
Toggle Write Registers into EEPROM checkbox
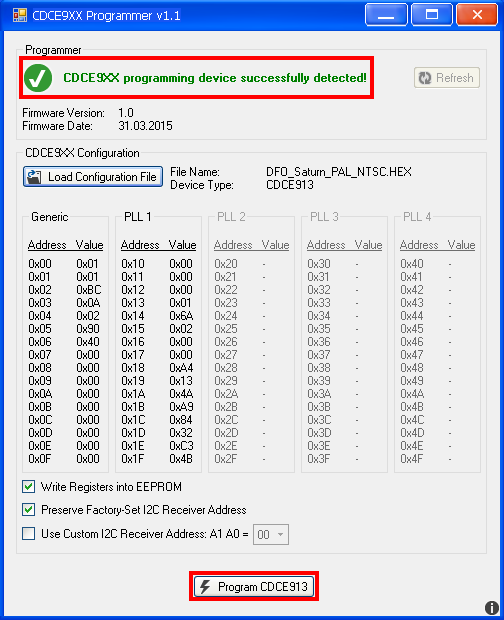coord(28,486)
